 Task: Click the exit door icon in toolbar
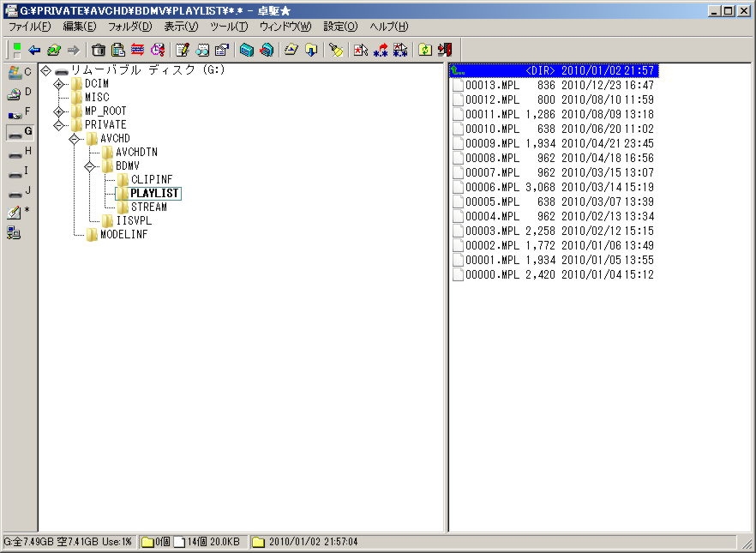[x=444, y=50]
